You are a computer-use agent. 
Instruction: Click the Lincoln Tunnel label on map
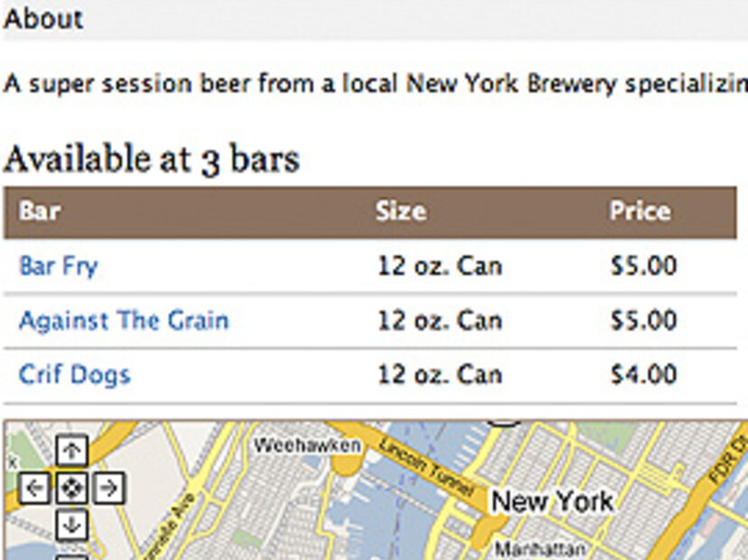click(425, 468)
